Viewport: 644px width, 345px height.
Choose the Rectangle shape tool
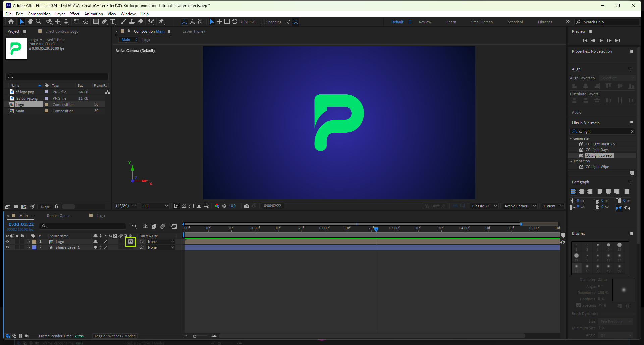click(96, 22)
